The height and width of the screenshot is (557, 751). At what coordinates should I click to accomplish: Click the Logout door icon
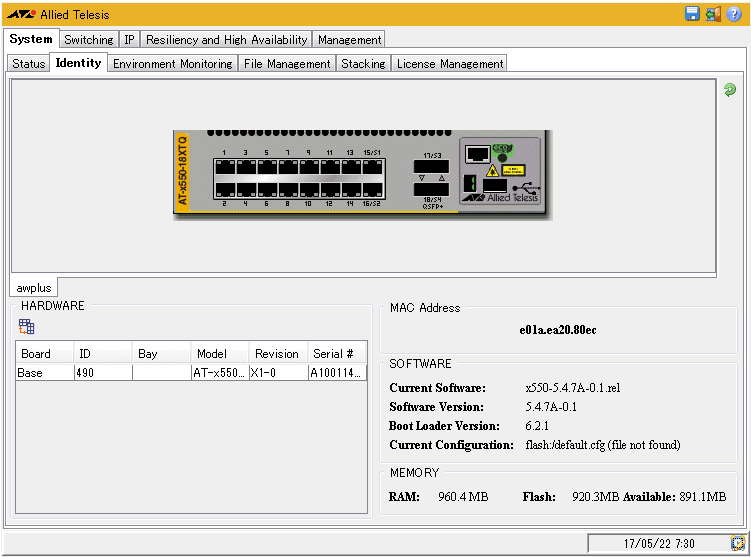[713, 14]
